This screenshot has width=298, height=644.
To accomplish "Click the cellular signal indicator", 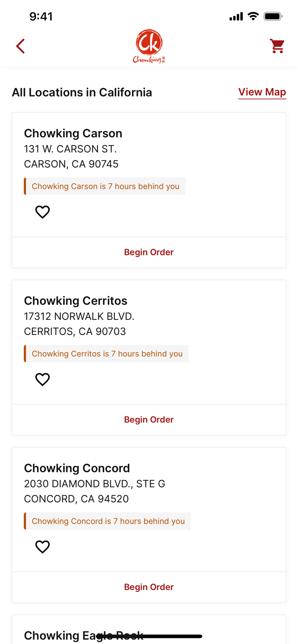I will (236, 16).
